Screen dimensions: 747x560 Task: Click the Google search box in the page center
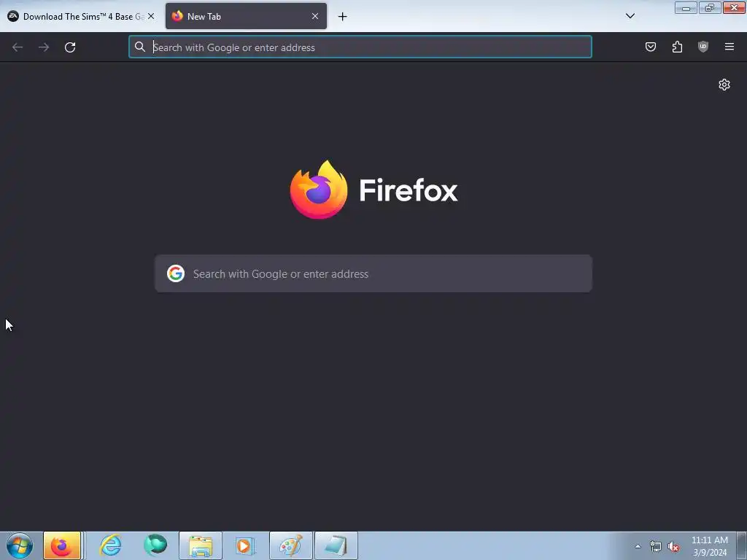click(x=373, y=274)
